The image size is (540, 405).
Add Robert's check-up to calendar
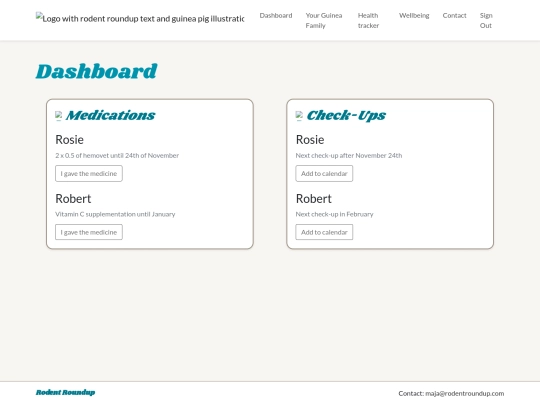click(324, 232)
